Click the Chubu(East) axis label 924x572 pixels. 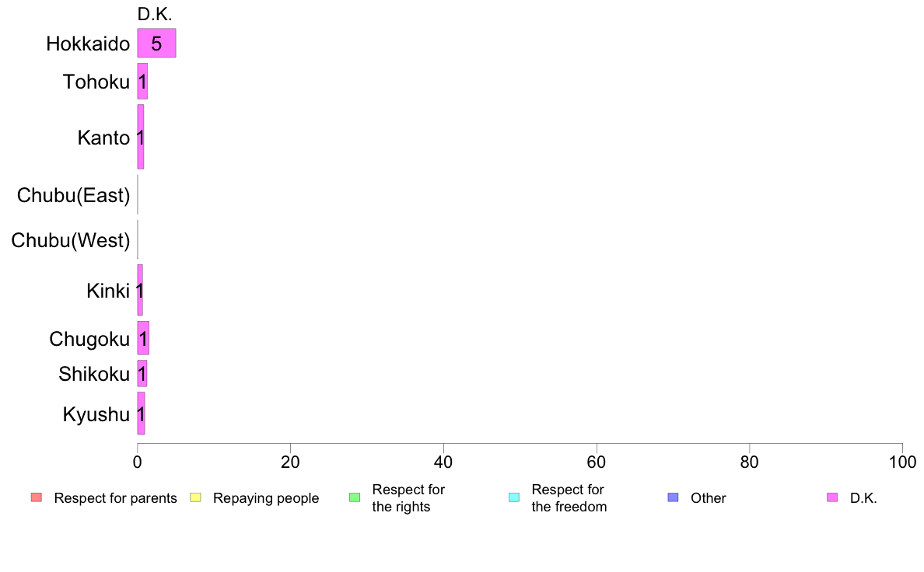pos(73,195)
